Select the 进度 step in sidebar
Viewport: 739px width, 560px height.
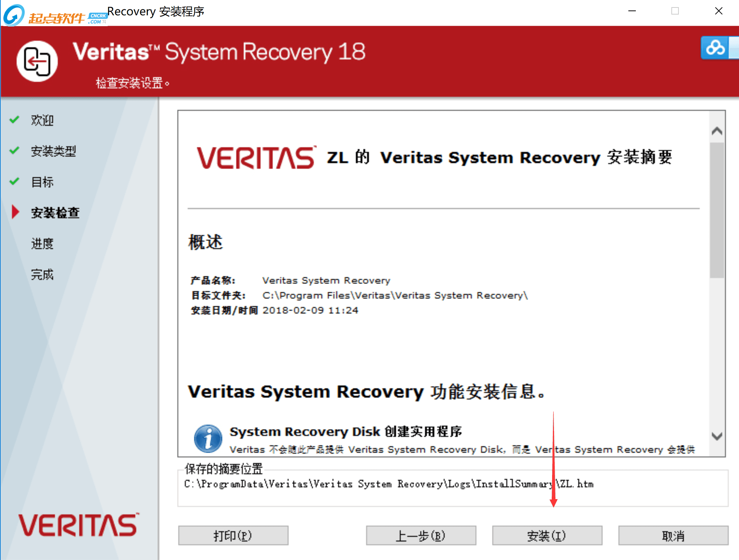(x=42, y=244)
